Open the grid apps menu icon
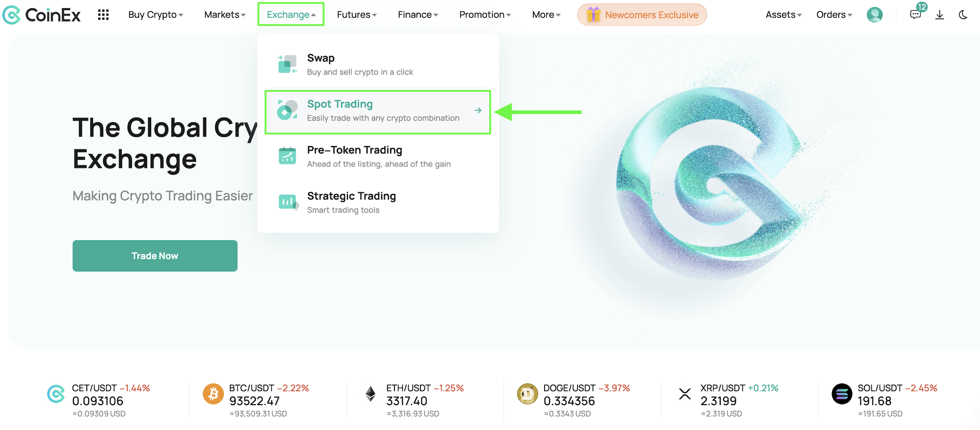 coord(103,15)
